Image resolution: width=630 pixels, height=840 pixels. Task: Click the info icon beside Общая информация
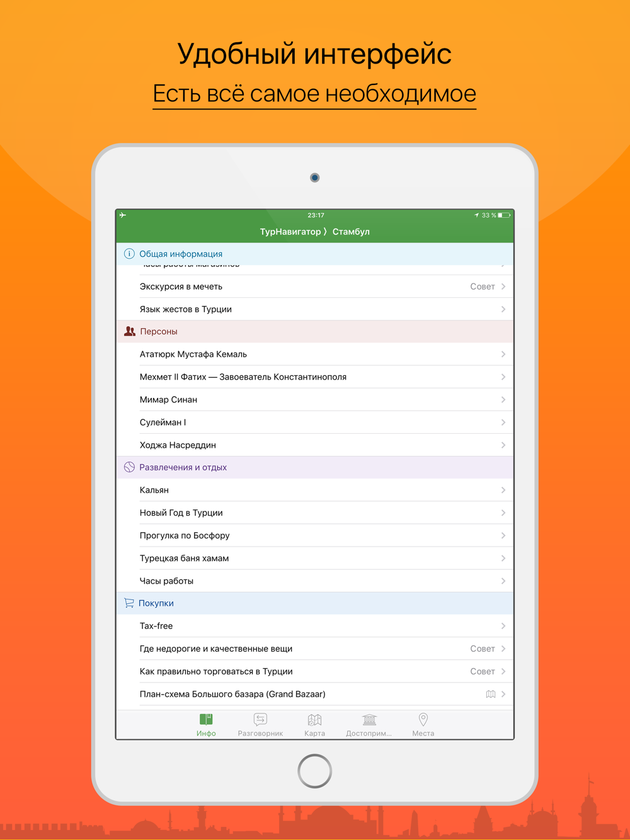tap(129, 254)
